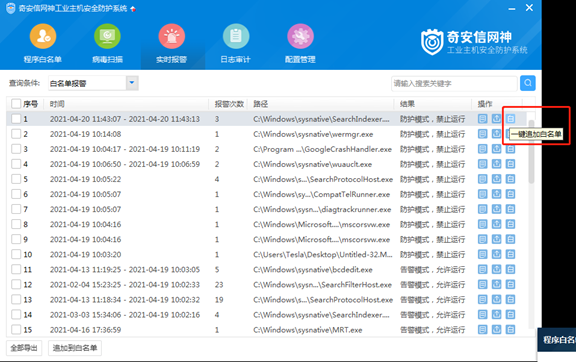Details icon for GoogleCrashHandler.exe row

pos(482,149)
